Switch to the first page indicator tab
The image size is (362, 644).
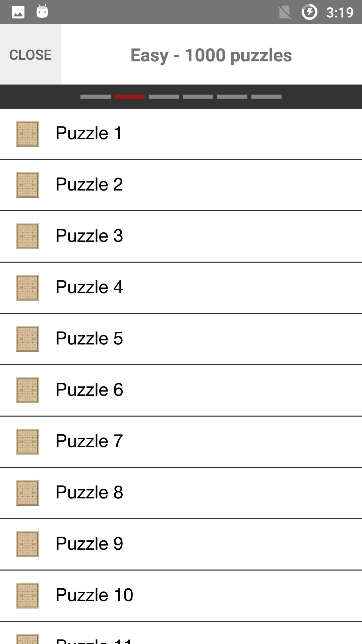click(x=96, y=97)
